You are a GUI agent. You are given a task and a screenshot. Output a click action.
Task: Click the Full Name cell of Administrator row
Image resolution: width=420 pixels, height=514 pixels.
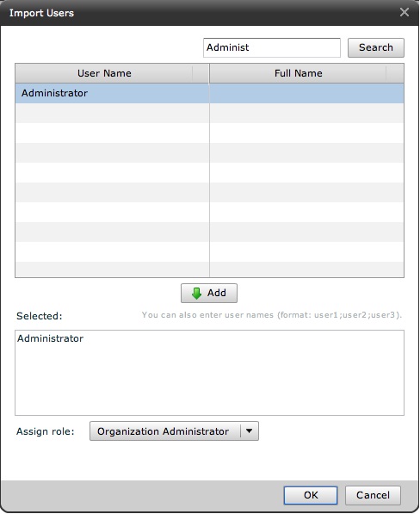(306, 93)
